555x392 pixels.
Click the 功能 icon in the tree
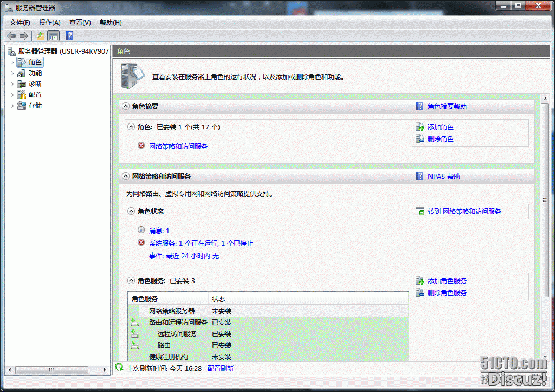(22, 73)
